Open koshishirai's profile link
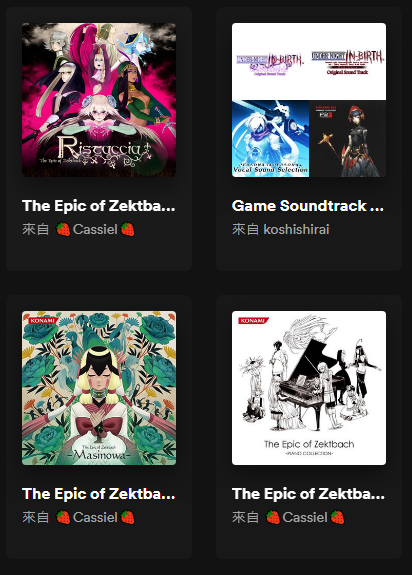The height and width of the screenshot is (575, 412). 296,230
